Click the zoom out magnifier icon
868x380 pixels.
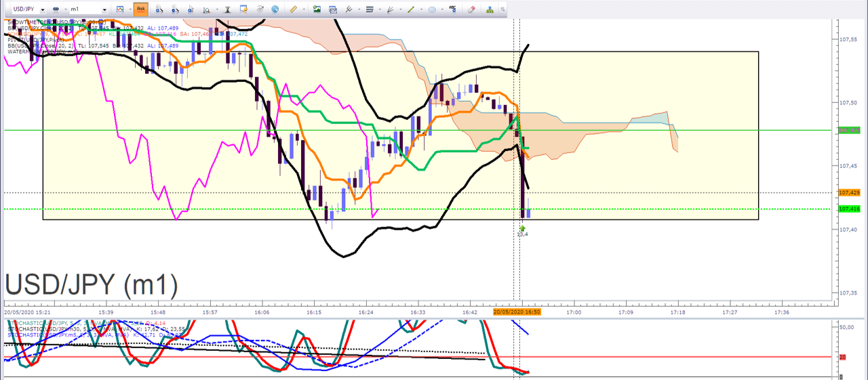coord(175,10)
